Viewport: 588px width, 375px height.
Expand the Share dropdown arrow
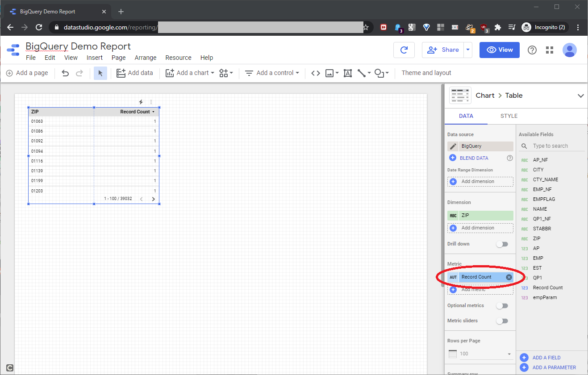coord(468,50)
